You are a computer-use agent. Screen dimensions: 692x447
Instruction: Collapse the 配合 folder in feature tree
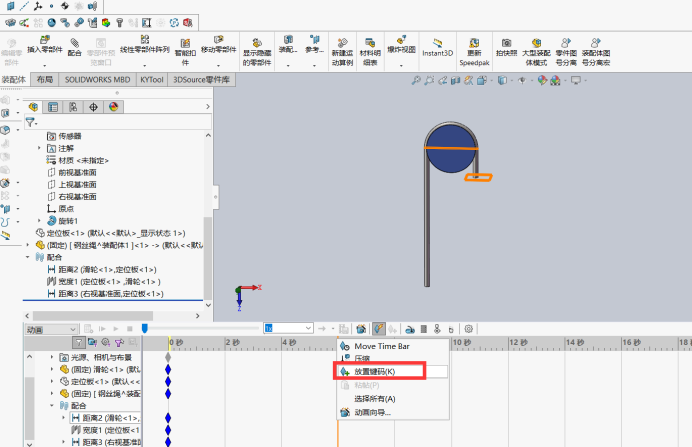[x=28, y=257]
